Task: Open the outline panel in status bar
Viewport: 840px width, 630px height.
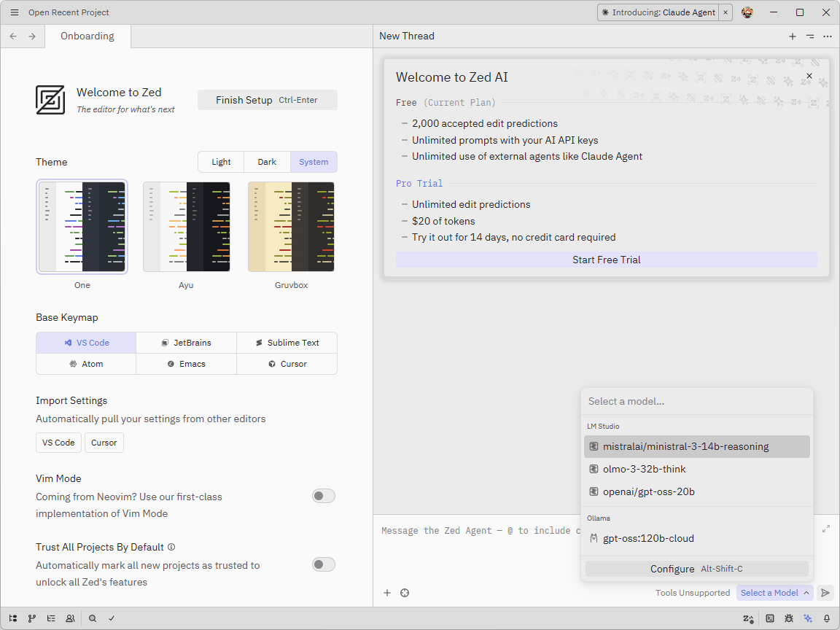Action: pos(51,618)
